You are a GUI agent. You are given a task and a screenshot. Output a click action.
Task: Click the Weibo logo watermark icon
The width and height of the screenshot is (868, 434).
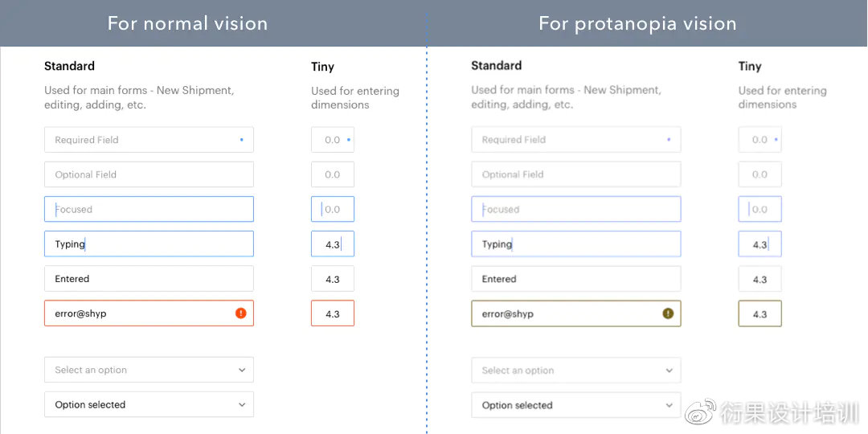coord(701,411)
